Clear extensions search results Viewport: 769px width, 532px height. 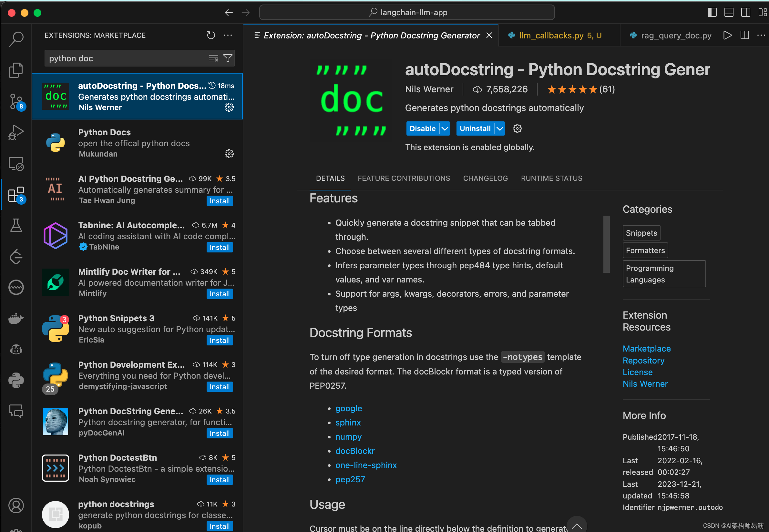click(x=213, y=58)
